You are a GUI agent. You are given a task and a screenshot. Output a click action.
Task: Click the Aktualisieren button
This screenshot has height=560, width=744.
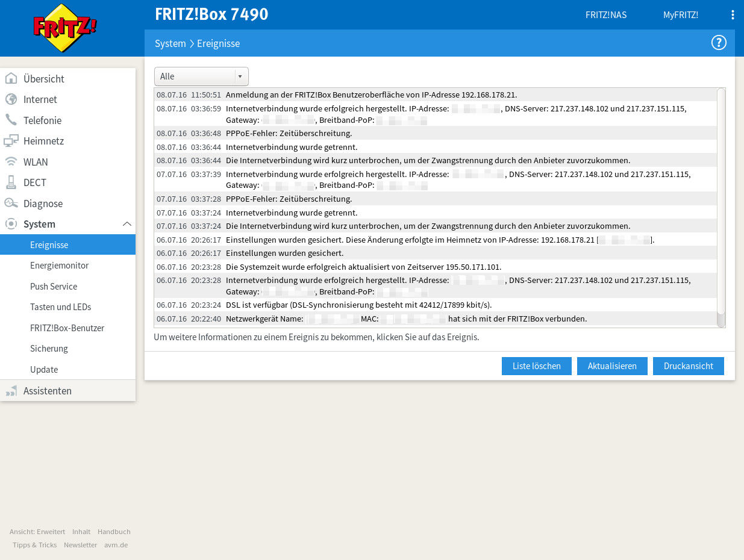pyautogui.click(x=612, y=366)
